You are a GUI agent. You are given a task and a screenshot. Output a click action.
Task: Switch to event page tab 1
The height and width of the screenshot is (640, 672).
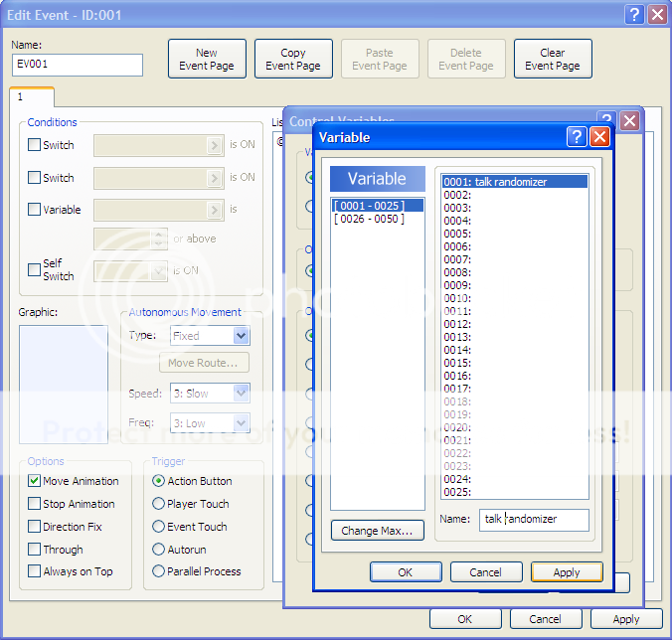(31, 97)
